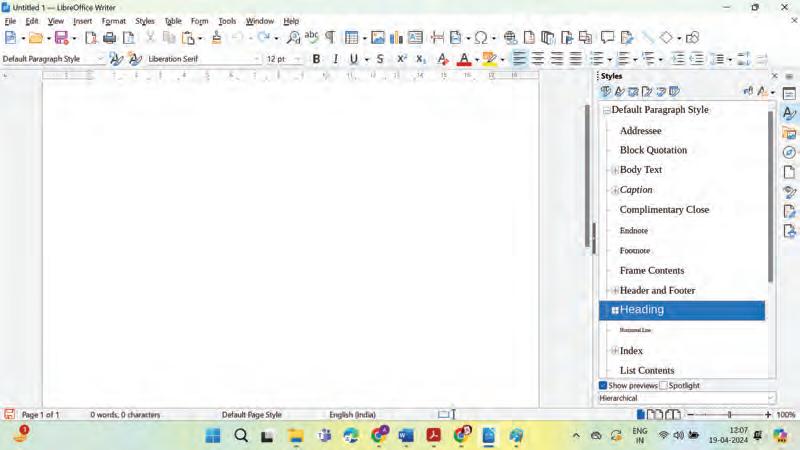Justify the paragraph
The image size is (800, 450).
pos(576,59)
